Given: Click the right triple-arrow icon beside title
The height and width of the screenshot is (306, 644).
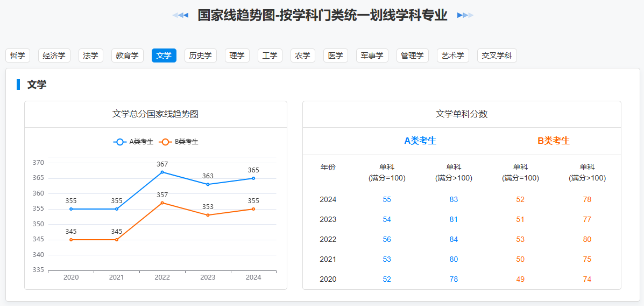Looking at the screenshot, I should pyautogui.click(x=465, y=15).
